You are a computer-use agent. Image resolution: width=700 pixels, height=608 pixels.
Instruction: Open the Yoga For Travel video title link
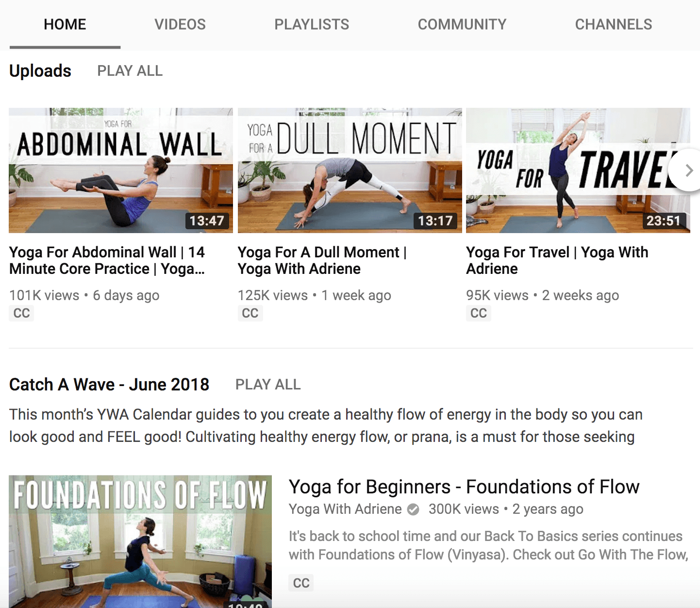[557, 260]
